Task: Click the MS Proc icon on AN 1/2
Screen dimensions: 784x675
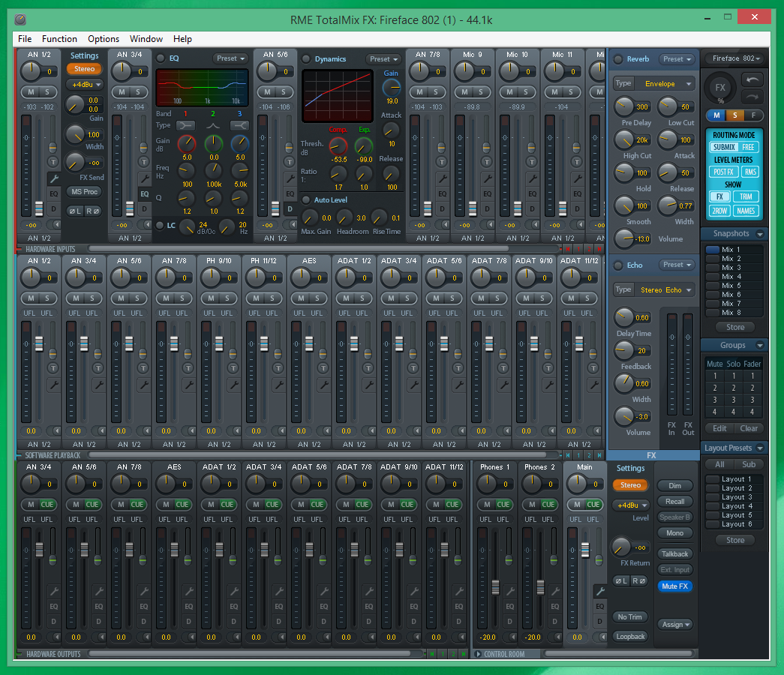Action: pos(85,192)
